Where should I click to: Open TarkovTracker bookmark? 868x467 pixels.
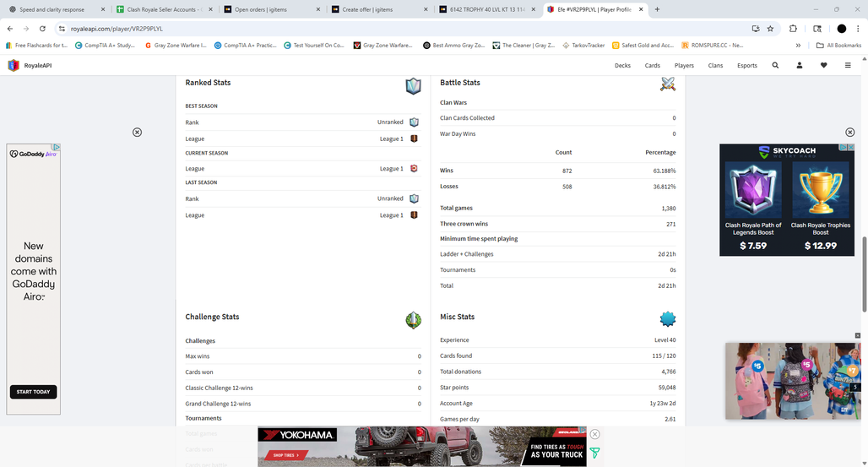click(x=583, y=46)
